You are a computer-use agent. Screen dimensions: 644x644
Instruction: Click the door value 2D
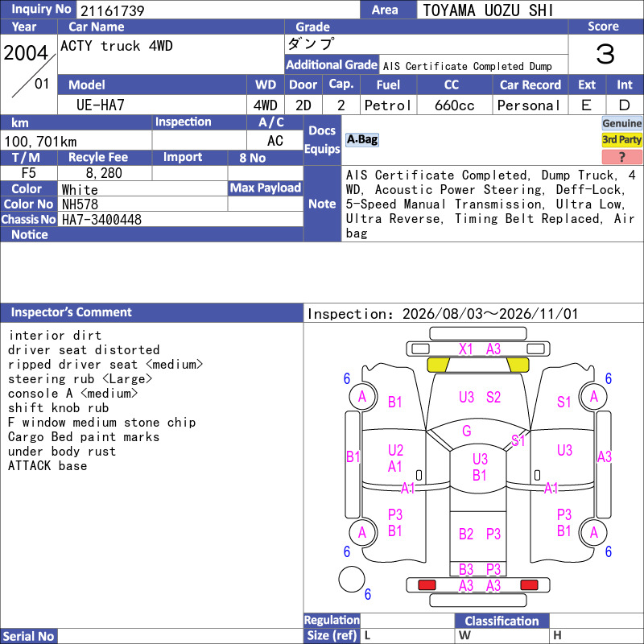(303, 105)
